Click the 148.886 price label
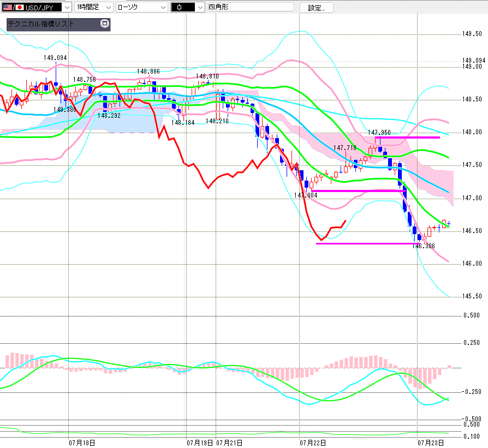 click(148, 71)
